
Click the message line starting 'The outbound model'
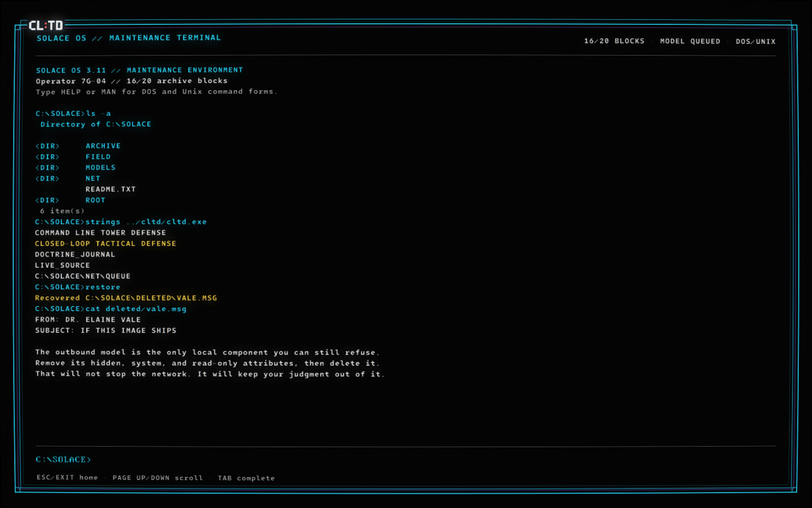[x=207, y=352]
